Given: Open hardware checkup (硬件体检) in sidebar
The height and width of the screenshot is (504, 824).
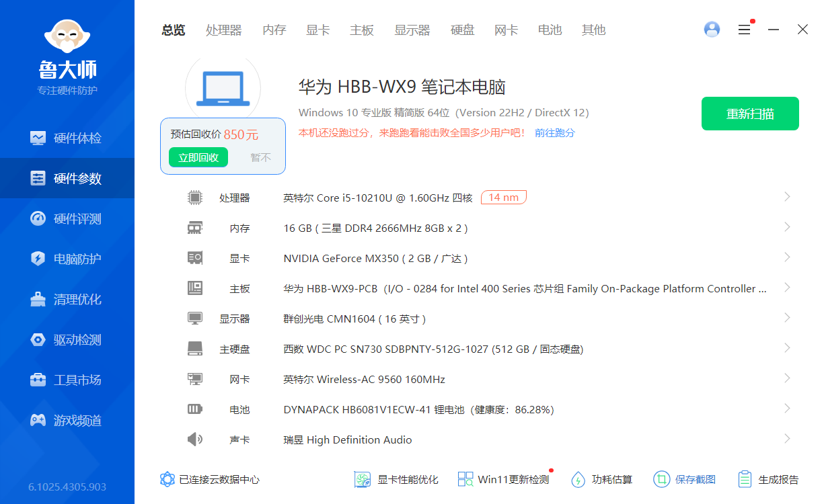Looking at the screenshot, I should (x=67, y=138).
